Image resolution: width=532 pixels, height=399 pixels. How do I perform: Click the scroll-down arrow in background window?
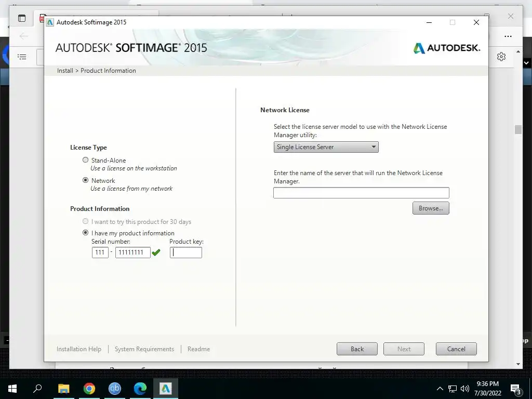518,364
